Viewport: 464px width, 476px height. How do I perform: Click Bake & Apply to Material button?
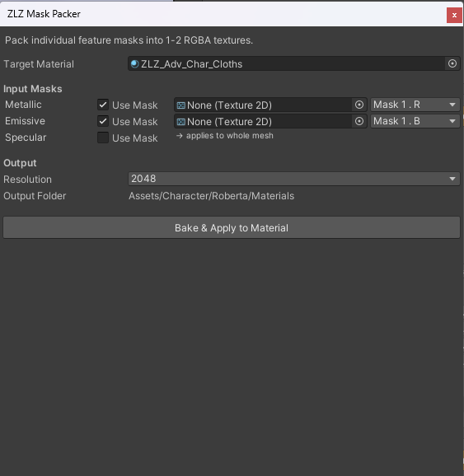[232, 227]
